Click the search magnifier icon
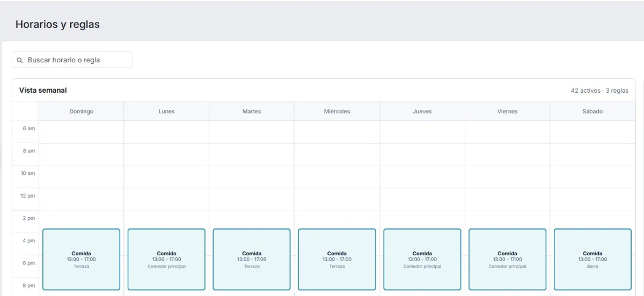 (20, 61)
